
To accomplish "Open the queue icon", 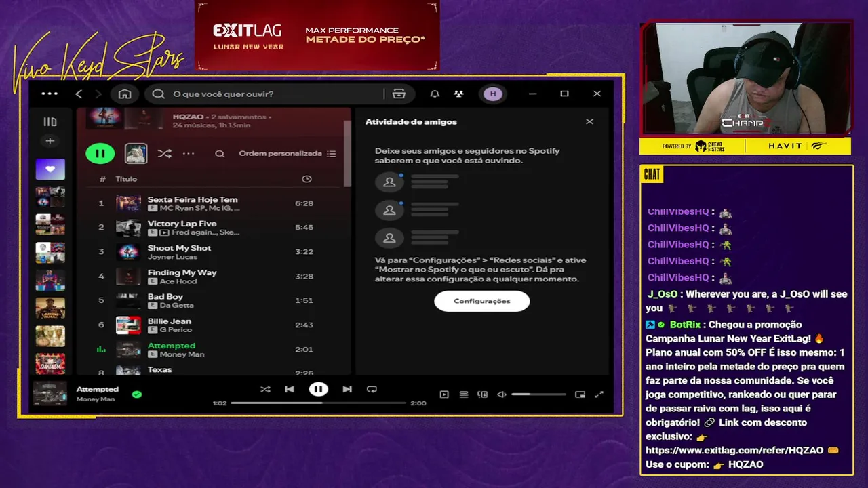I will [x=464, y=394].
